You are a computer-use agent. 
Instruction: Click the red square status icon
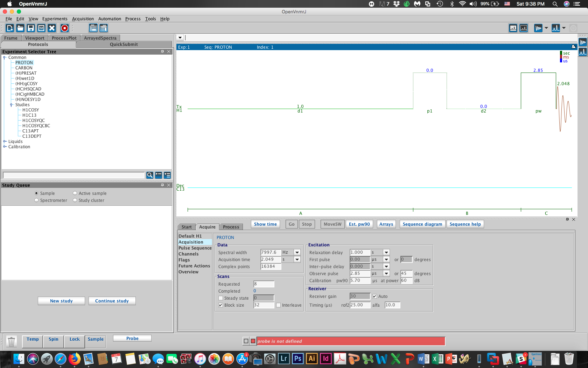click(x=253, y=341)
